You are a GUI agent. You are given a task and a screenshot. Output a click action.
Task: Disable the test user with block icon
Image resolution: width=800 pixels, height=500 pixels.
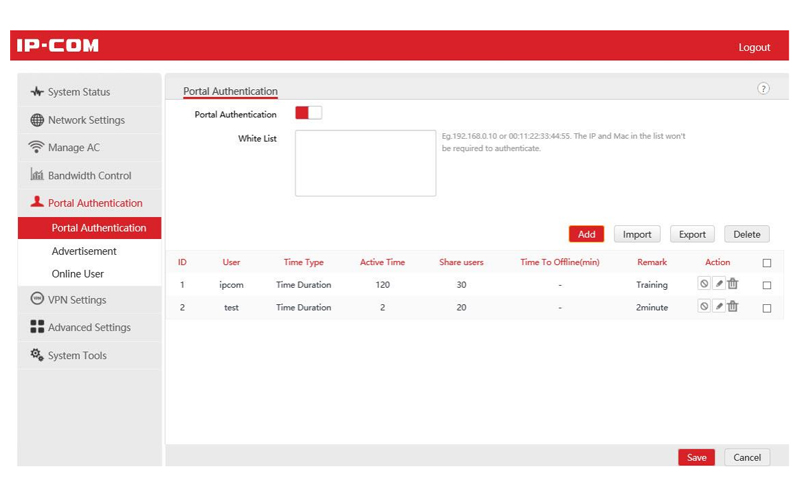pos(704,306)
